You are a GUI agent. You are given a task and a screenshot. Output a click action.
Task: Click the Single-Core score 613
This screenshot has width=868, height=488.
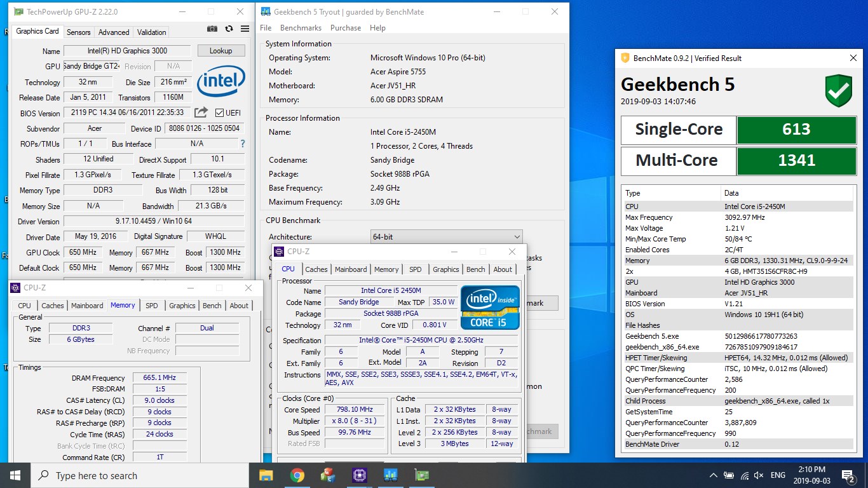point(796,130)
